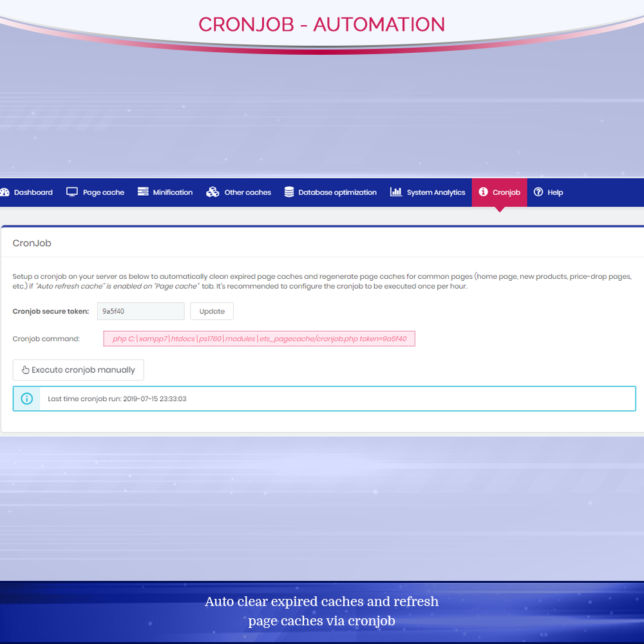Viewport: 644px width, 644px height.
Task: Click the Database optimization stack icon
Action: point(289,192)
